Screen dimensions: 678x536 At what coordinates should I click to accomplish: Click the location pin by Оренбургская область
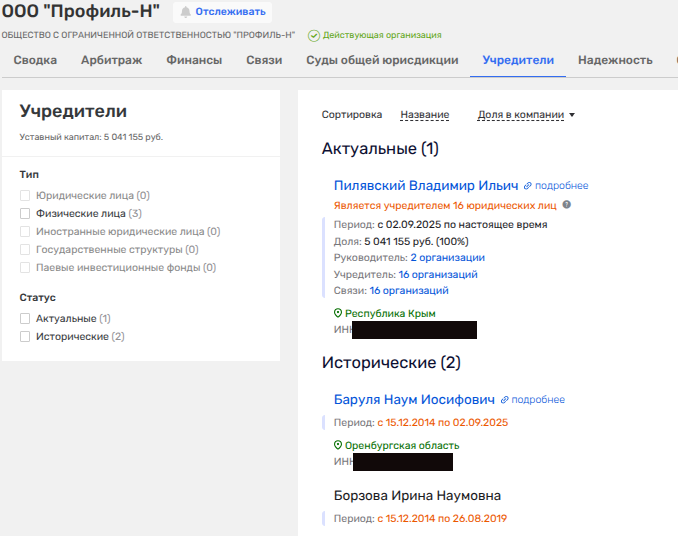coord(338,445)
